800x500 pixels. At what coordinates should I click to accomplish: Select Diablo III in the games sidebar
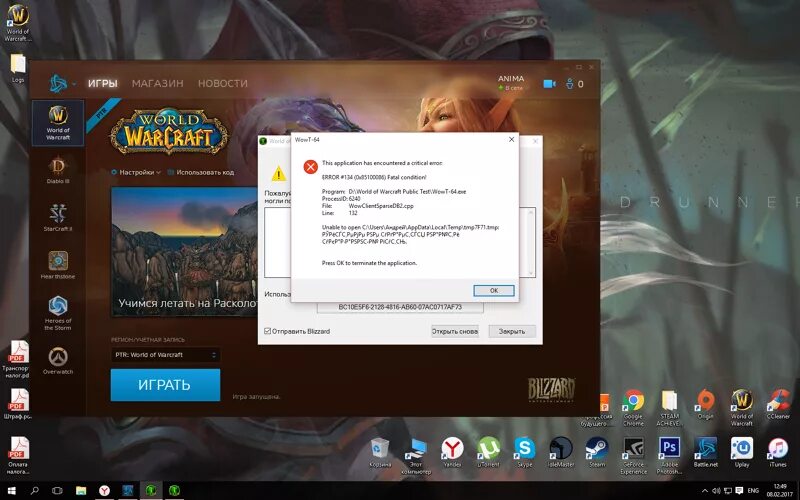click(x=58, y=171)
